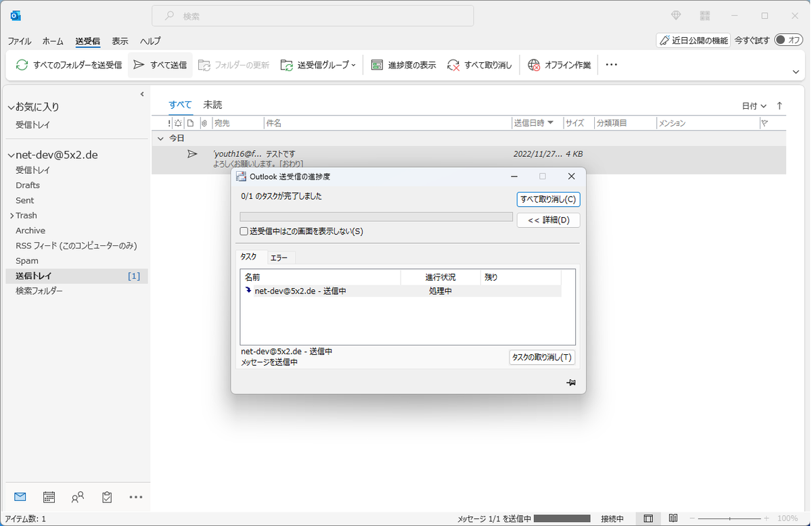Image resolution: width=812 pixels, height=526 pixels.
Task: Click the << 詳細(D) button
Action: tap(548, 220)
